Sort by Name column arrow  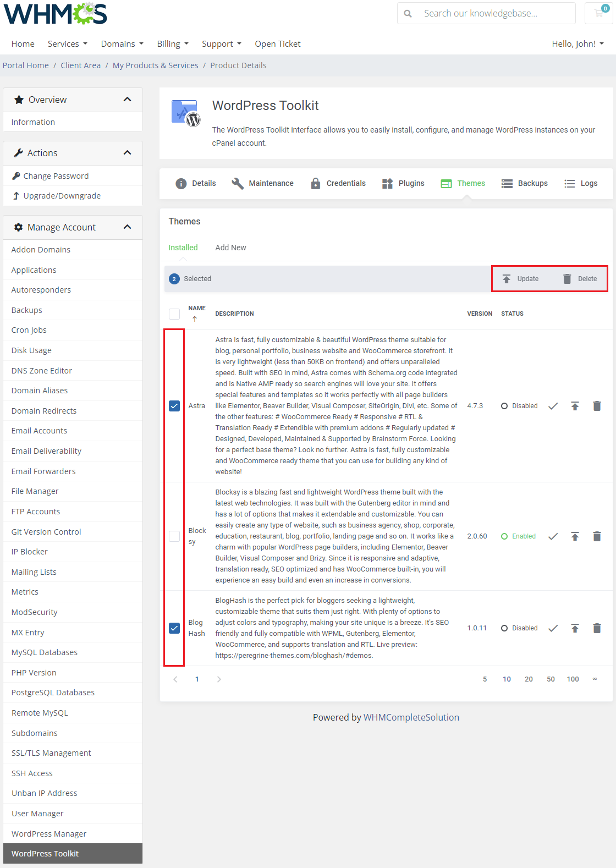click(195, 319)
